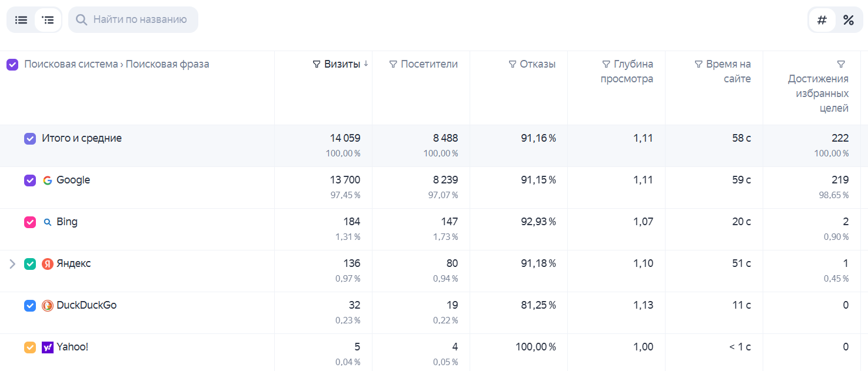
Task: Switch to flat list view icon
Action: [21, 20]
